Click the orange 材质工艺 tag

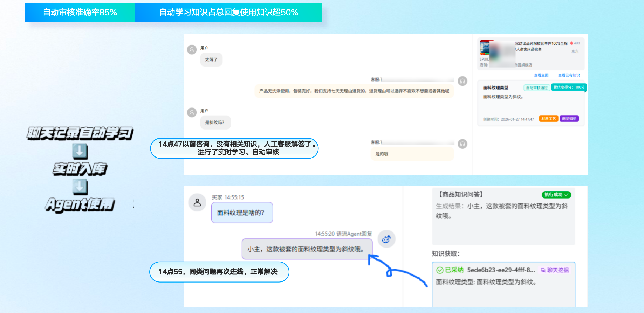549,119
